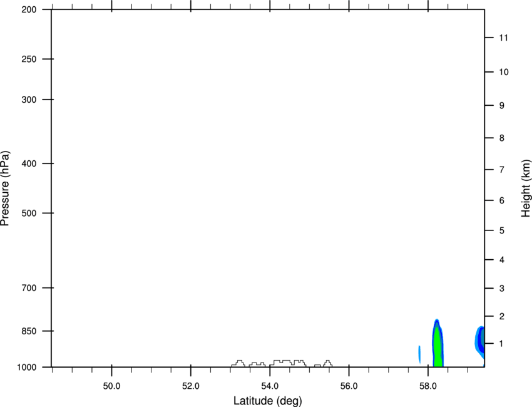The image size is (532, 407).
Task: Click the 1 km height label
Action: pyautogui.click(x=502, y=344)
